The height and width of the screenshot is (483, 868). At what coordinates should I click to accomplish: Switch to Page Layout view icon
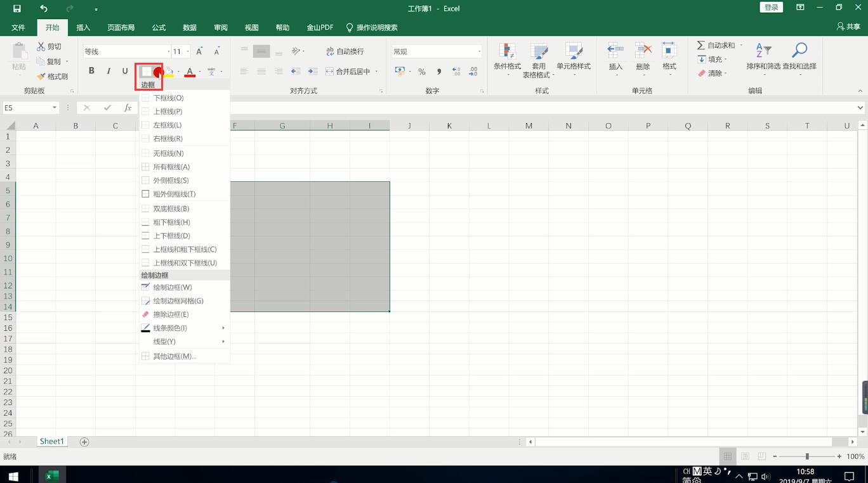[745, 456]
